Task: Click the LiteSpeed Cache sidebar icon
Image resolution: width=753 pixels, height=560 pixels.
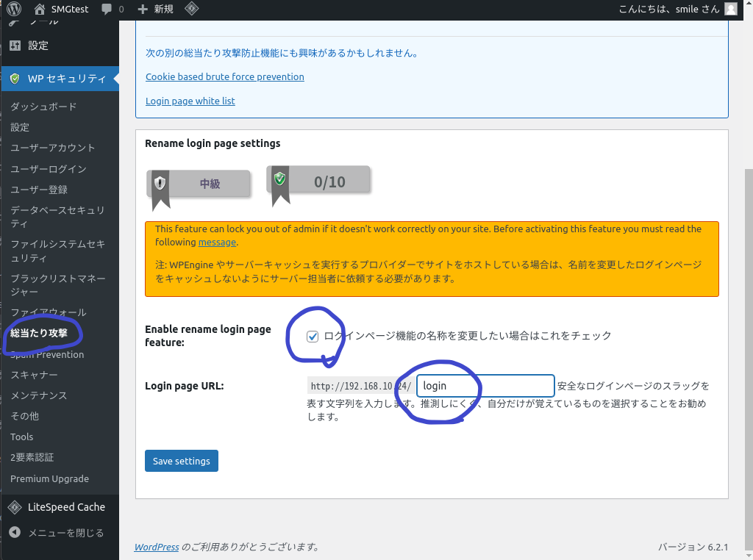Action: 15,507
